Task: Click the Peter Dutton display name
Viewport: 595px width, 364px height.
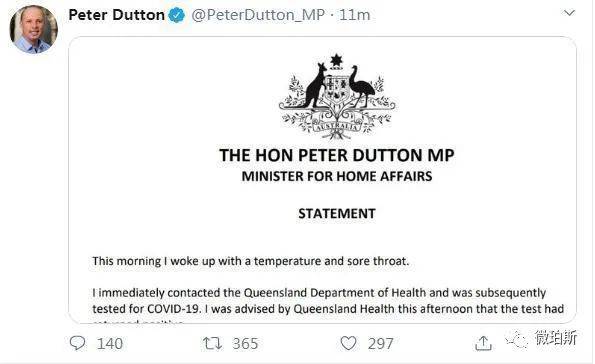Action: tap(116, 15)
